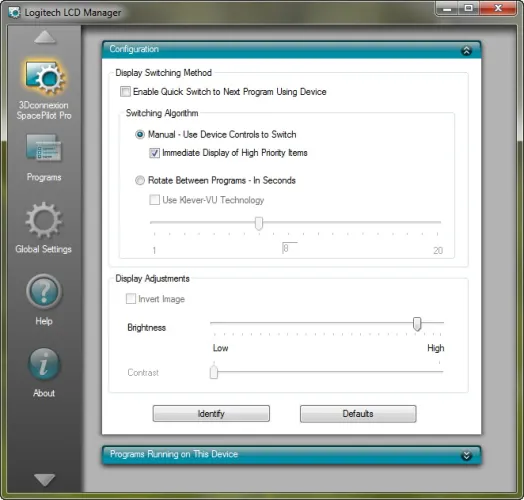524x500 pixels.
Task: Uncheck Immediate Display of High Priority Items
Action: click(154, 153)
